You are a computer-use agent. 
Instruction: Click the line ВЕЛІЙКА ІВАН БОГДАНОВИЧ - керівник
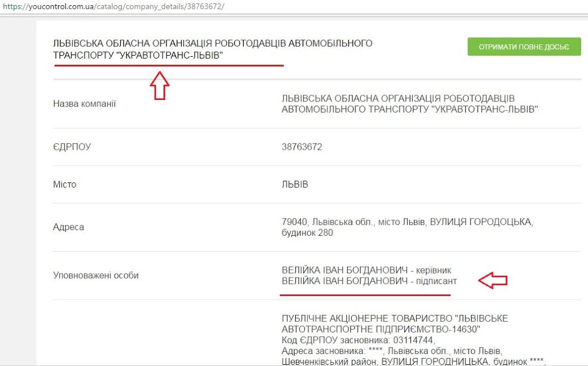(366, 270)
